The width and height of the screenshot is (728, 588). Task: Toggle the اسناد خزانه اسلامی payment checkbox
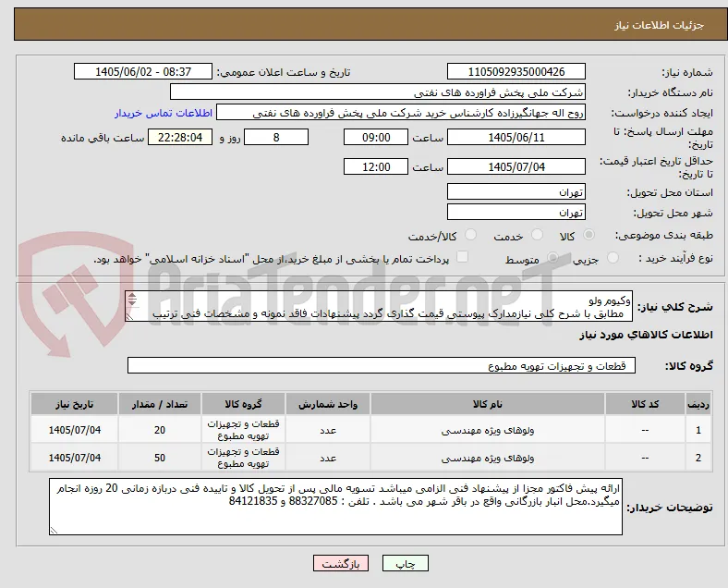coord(463,257)
